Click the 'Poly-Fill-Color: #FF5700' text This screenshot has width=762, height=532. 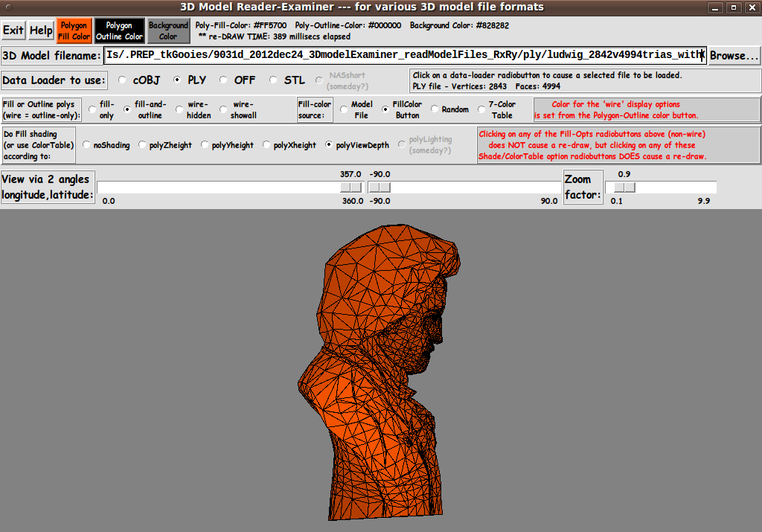pyautogui.click(x=241, y=25)
